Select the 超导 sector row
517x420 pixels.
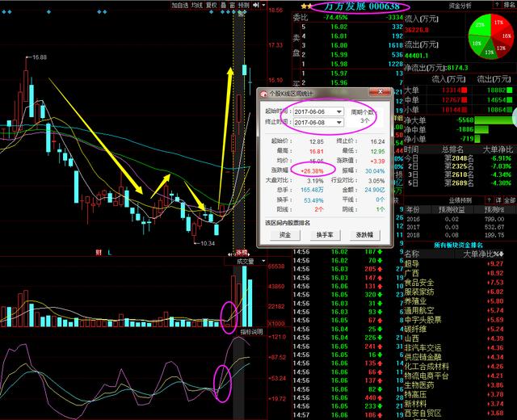pos(454,264)
